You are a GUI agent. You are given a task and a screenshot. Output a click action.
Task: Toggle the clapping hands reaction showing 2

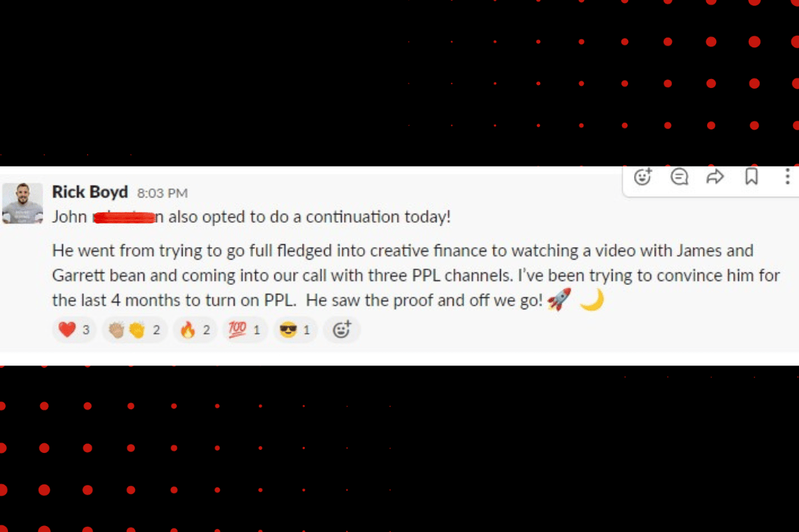tap(135, 330)
